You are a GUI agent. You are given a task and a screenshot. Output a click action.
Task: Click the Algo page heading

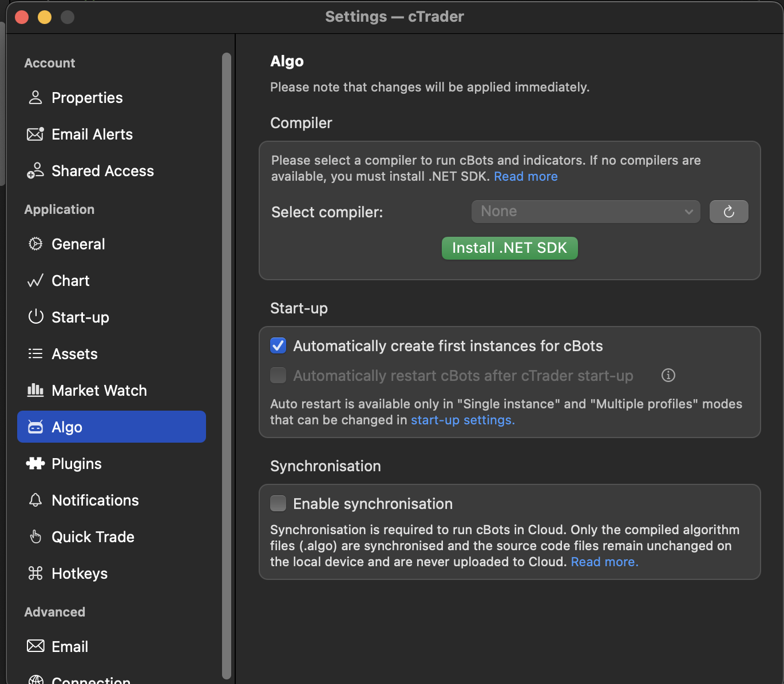287,61
